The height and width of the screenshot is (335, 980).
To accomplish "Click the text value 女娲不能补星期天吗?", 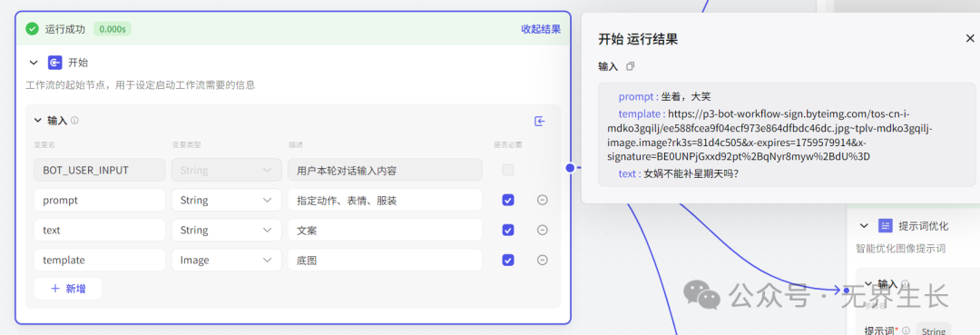I will pyautogui.click(x=691, y=173).
